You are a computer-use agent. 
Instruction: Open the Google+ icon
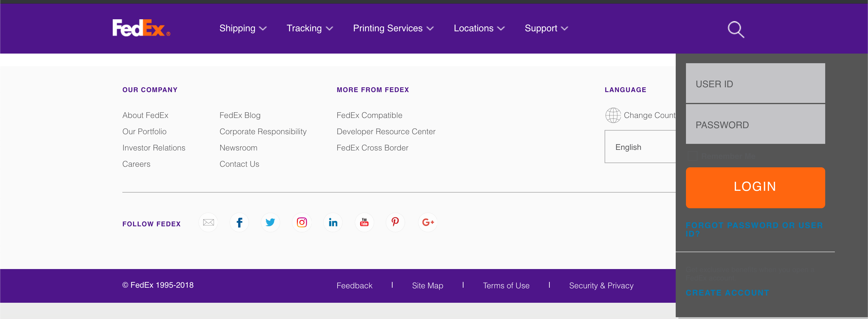pos(427,222)
